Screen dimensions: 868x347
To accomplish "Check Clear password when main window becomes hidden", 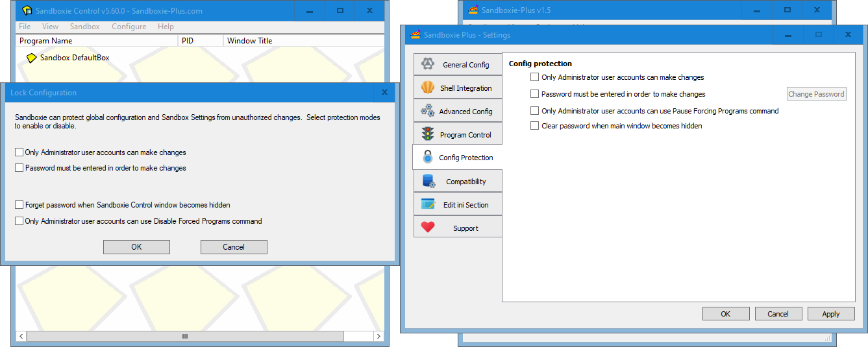I will tap(534, 126).
